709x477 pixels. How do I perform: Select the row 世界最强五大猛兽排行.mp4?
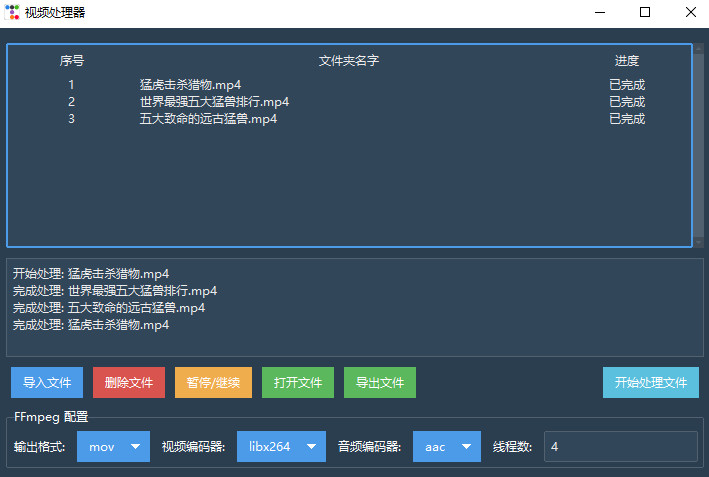[214, 102]
